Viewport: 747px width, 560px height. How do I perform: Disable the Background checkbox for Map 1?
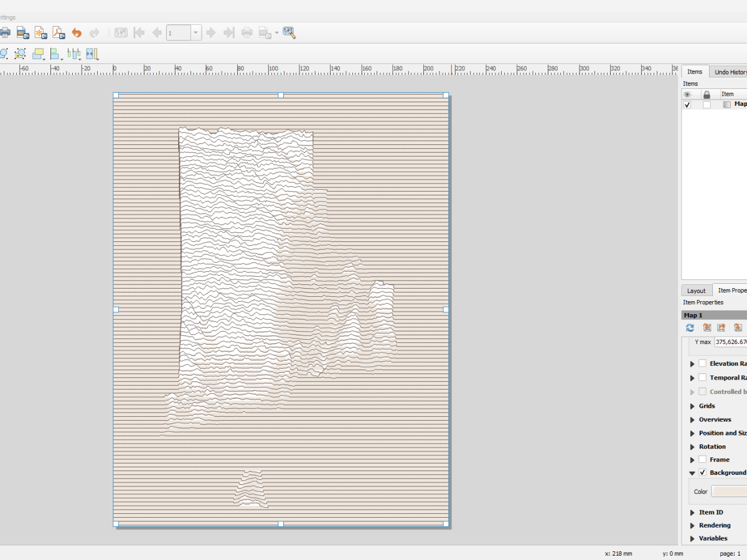click(702, 473)
